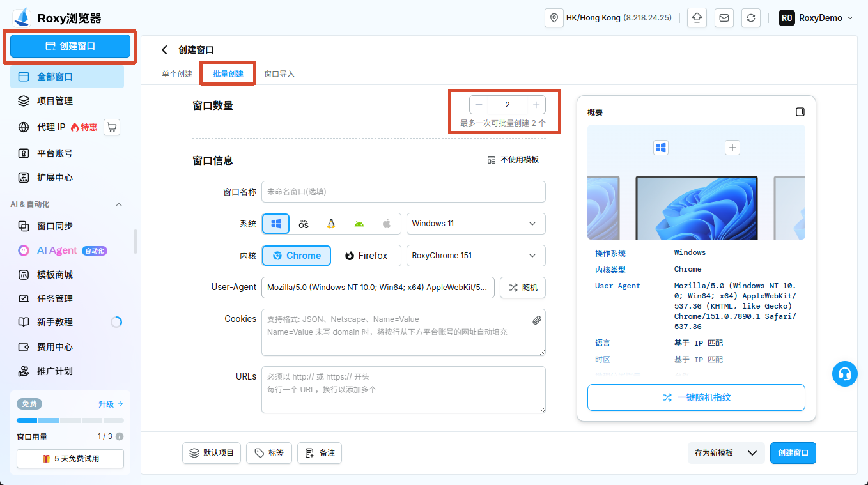868x485 pixels.
Task: Select the Firefox kernel option
Action: pyautogui.click(x=366, y=256)
